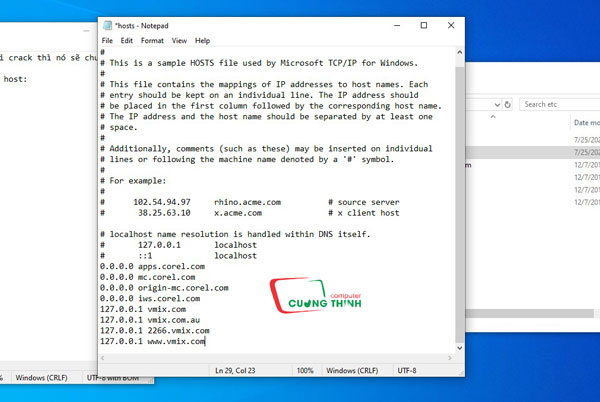Viewport: 600px width, 402px height.
Task: Maximize the hosts Notepad window
Action: [x=424, y=26]
